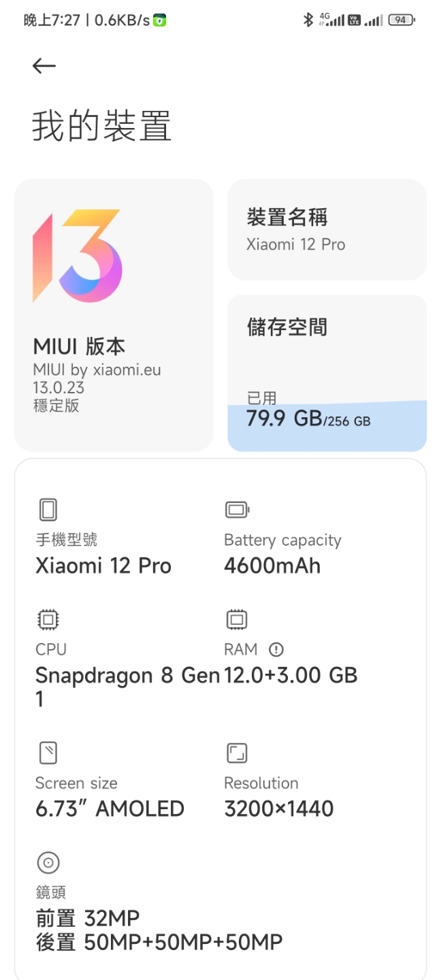Tap the RAM info circle icon
441x980 pixels.
tap(276, 649)
